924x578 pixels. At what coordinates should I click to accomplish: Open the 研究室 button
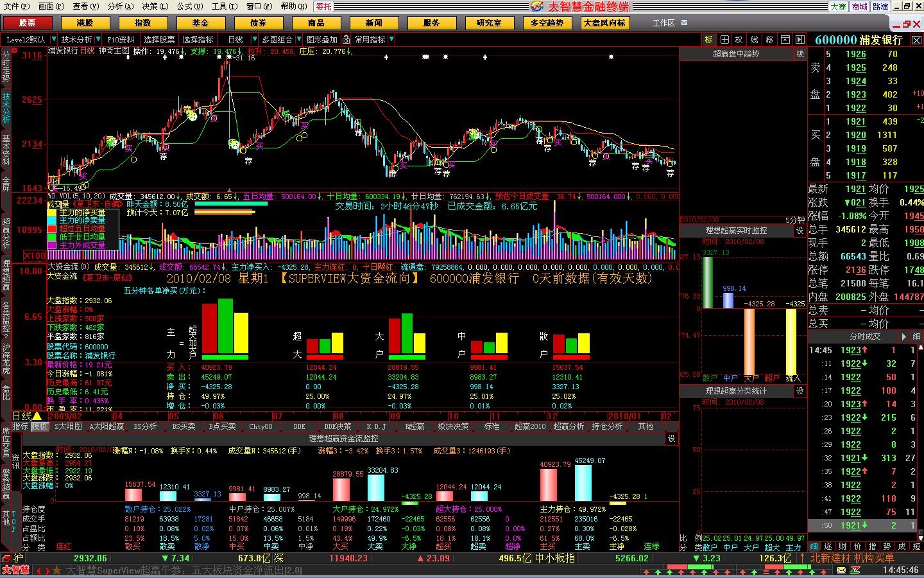[x=489, y=23]
